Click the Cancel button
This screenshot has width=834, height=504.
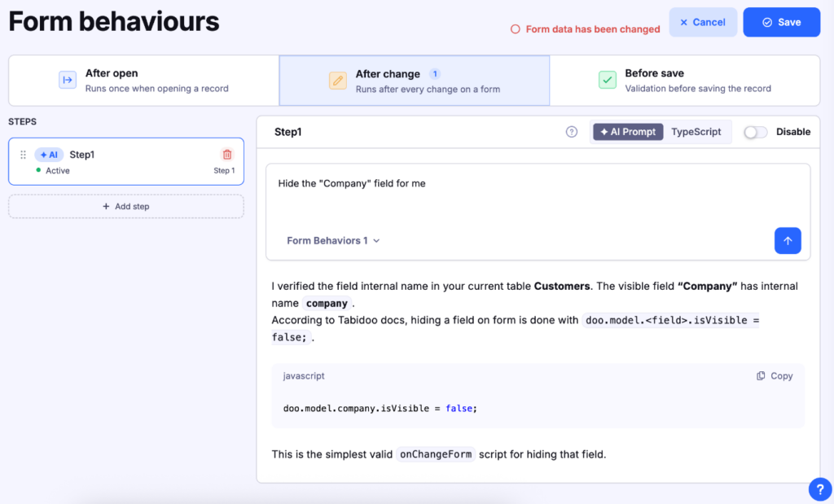click(703, 22)
